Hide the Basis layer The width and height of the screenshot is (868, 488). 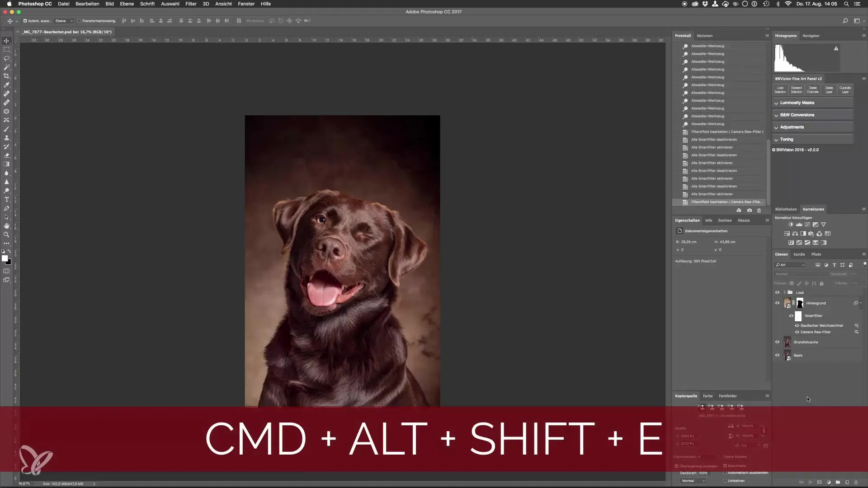tap(777, 355)
